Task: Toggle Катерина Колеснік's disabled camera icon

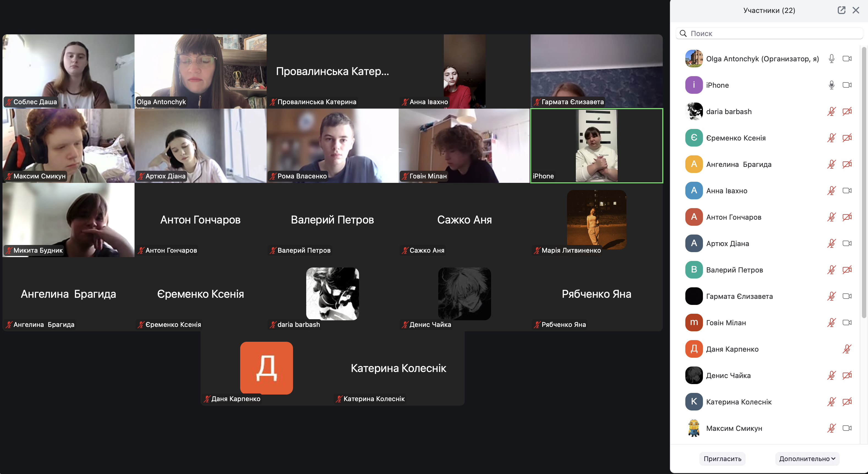Action: [847, 402]
